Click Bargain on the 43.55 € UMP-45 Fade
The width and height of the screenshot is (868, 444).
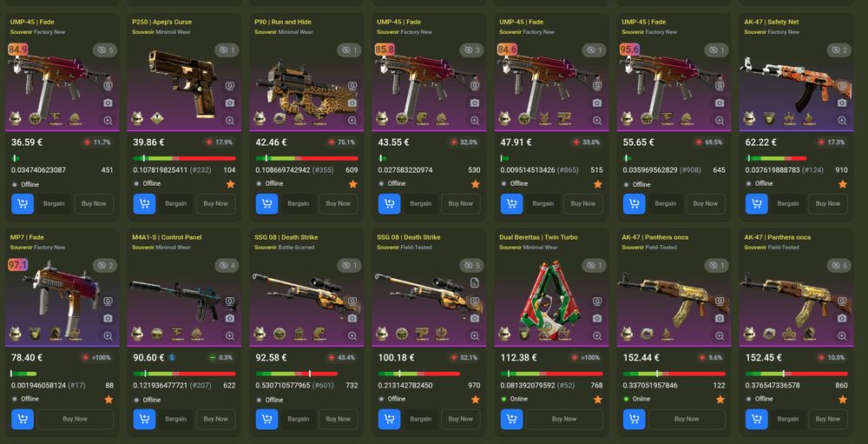(421, 203)
